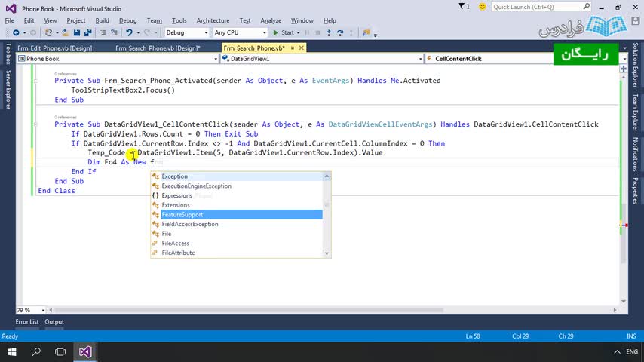Pin the Frm_Search_Phone.vb tab
This screenshot has height=362, width=644.
pos(292,48)
